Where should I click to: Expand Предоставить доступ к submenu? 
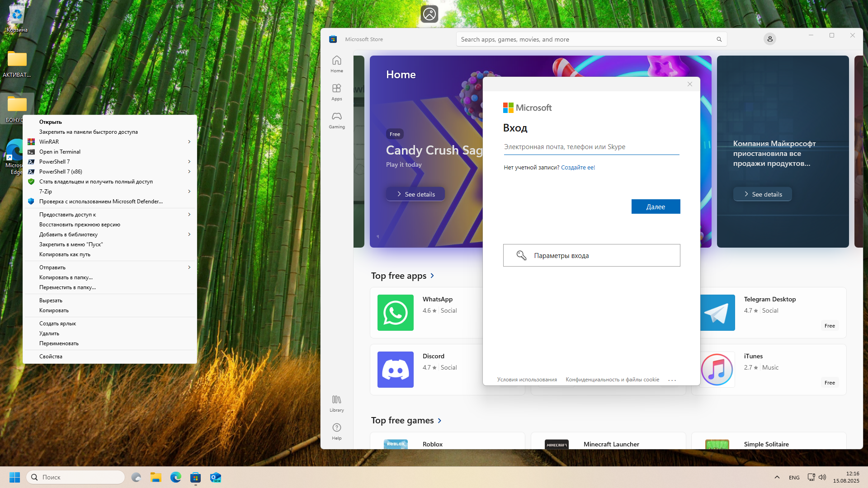click(x=189, y=215)
